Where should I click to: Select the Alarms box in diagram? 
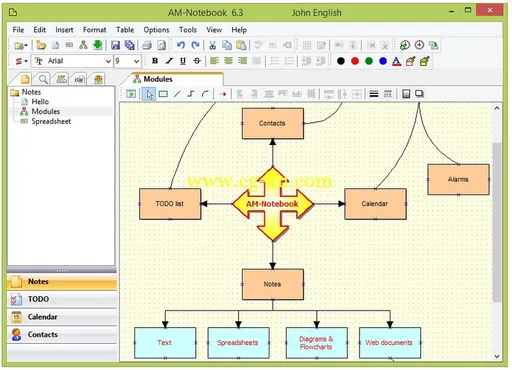(x=458, y=179)
